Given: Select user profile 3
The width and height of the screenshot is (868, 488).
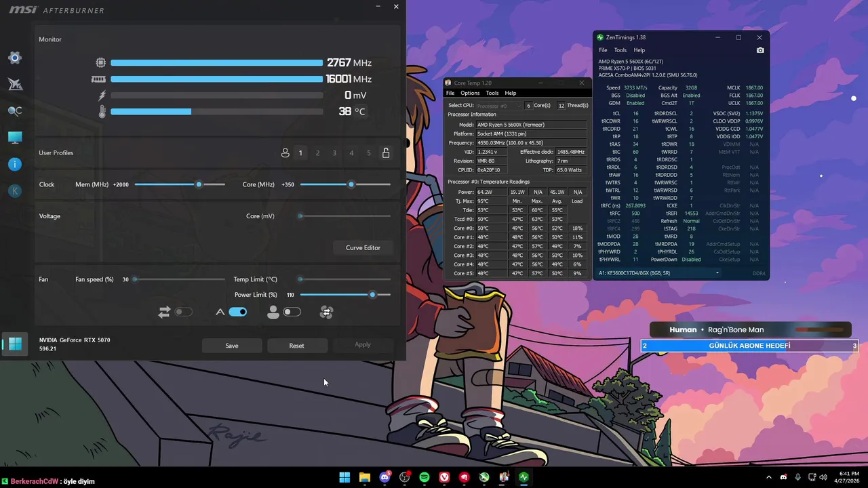Looking at the screenshot, I should pos(334,153).
